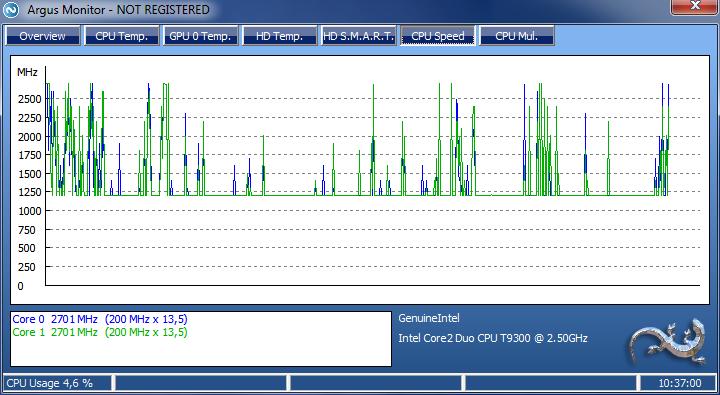The width and height of the screenshot is (720, 395).
Task: Select the HD Temp. tab
Action: click(280, 36)
